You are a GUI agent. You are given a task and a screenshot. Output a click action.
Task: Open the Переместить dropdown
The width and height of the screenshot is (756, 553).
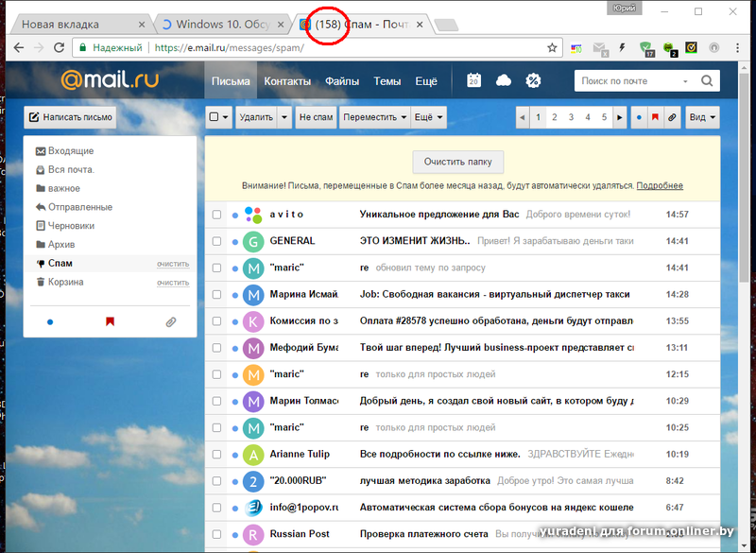click(x=374, y=117)
